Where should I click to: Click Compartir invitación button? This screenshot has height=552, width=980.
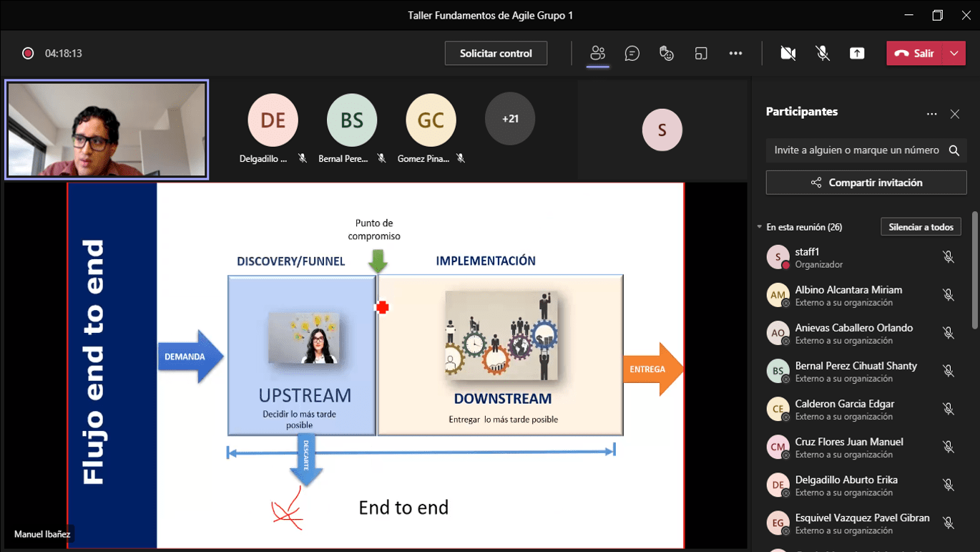pos(866,183)
